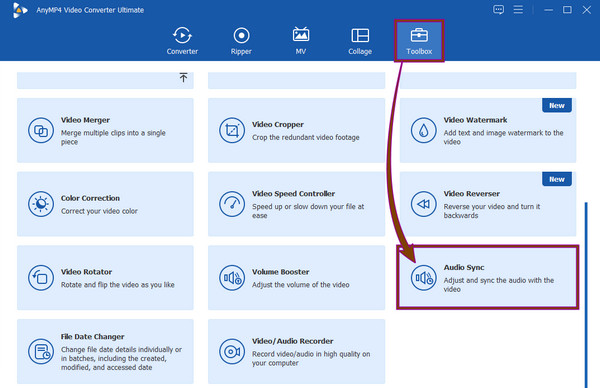The image size is (600, 388).
Task: Click 'Merge multiple clips into a single piece' text
Action: (x=113, y=137)
